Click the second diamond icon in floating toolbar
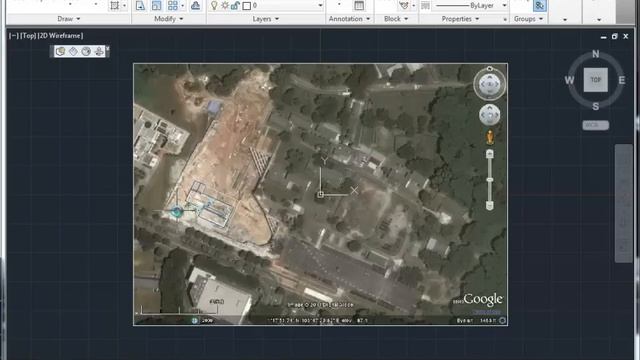 point(73,51)
